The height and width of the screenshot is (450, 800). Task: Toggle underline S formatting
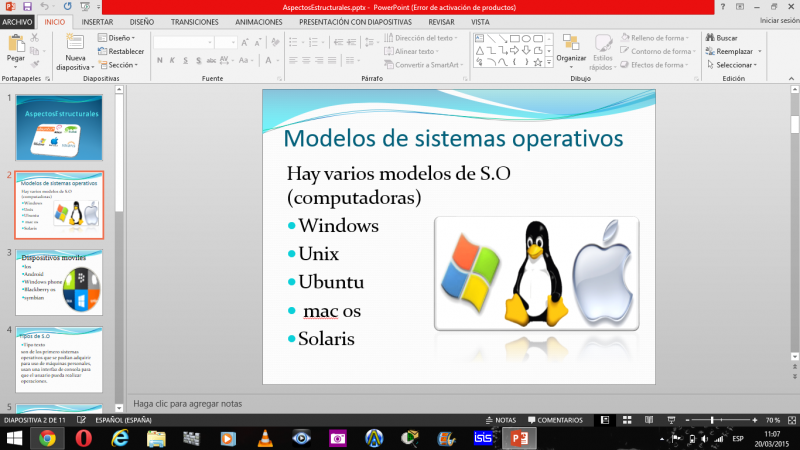tap(185, 60)
